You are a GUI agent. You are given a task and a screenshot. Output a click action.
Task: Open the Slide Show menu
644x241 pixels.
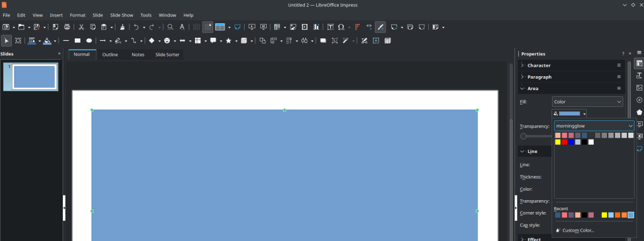[x=121, y=15]
